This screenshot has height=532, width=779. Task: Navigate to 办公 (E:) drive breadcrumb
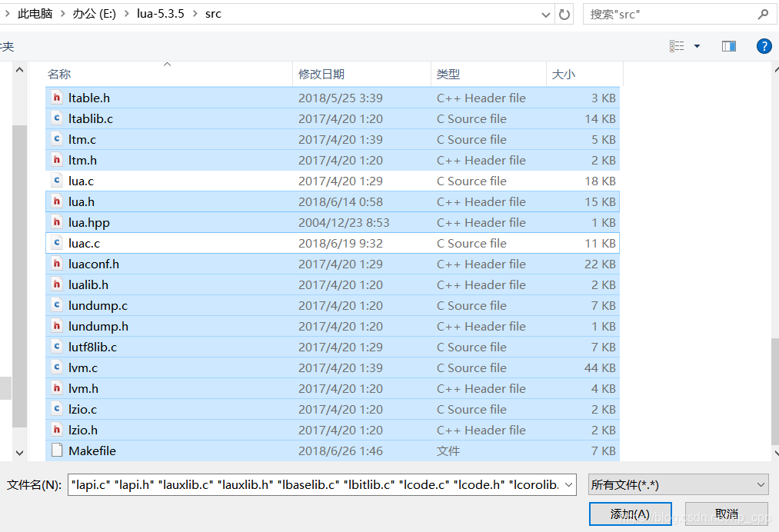pos(94,14)
